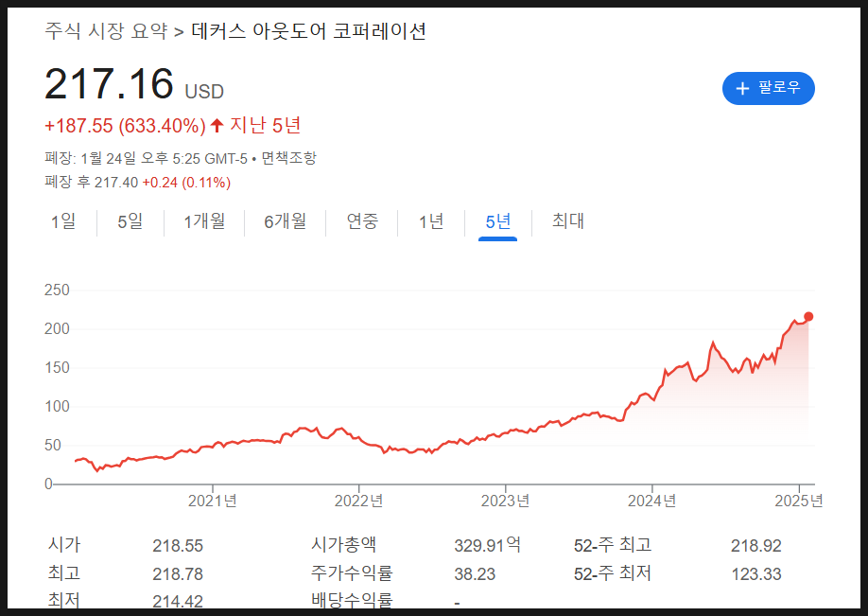Click the 주가수익률 label
868x616 pixels.
352,572
